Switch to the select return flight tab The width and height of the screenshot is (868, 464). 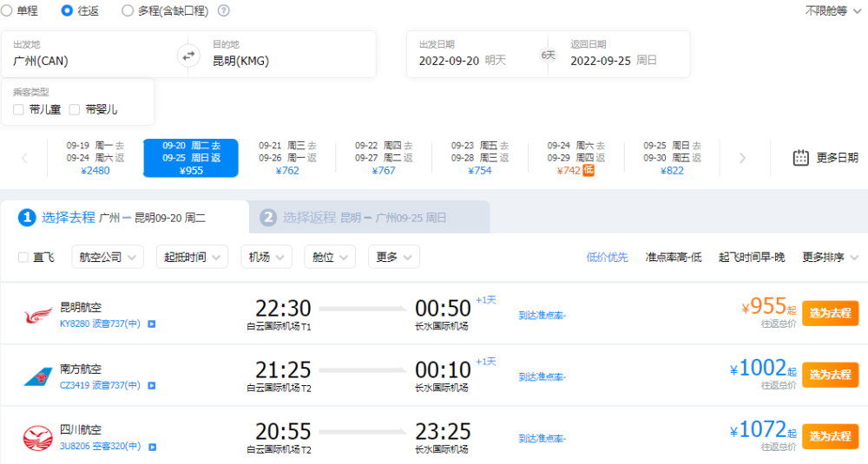[369, 218]
